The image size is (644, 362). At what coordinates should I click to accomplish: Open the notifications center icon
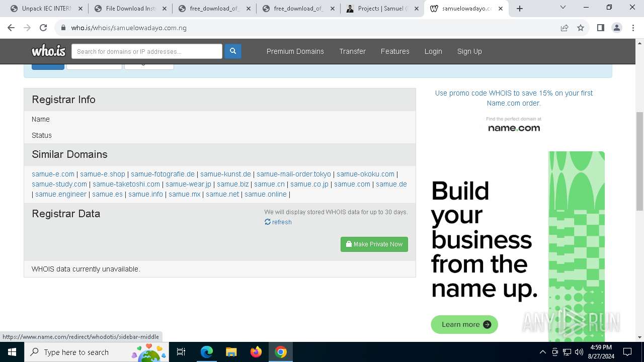pyautogui.click(x=627, y=352)
